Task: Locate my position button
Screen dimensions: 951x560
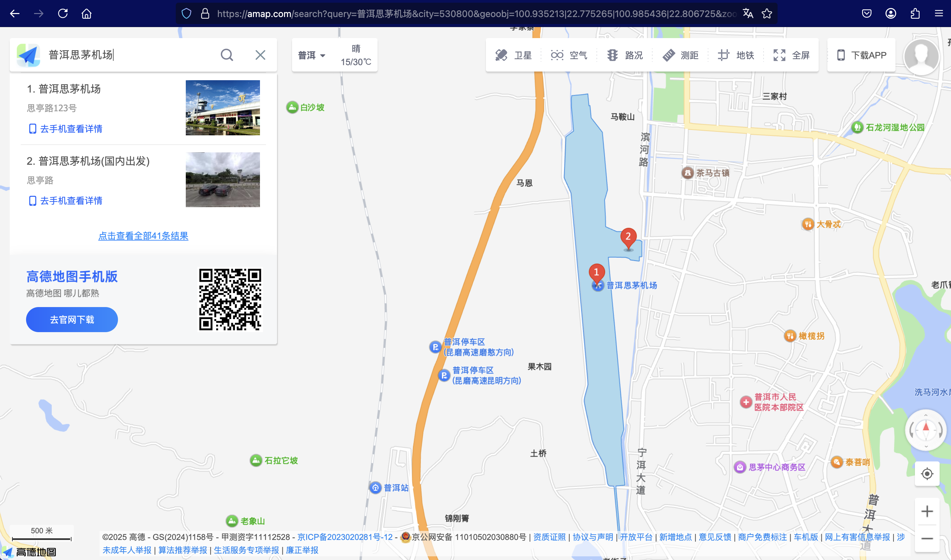Action: (927, 473)
